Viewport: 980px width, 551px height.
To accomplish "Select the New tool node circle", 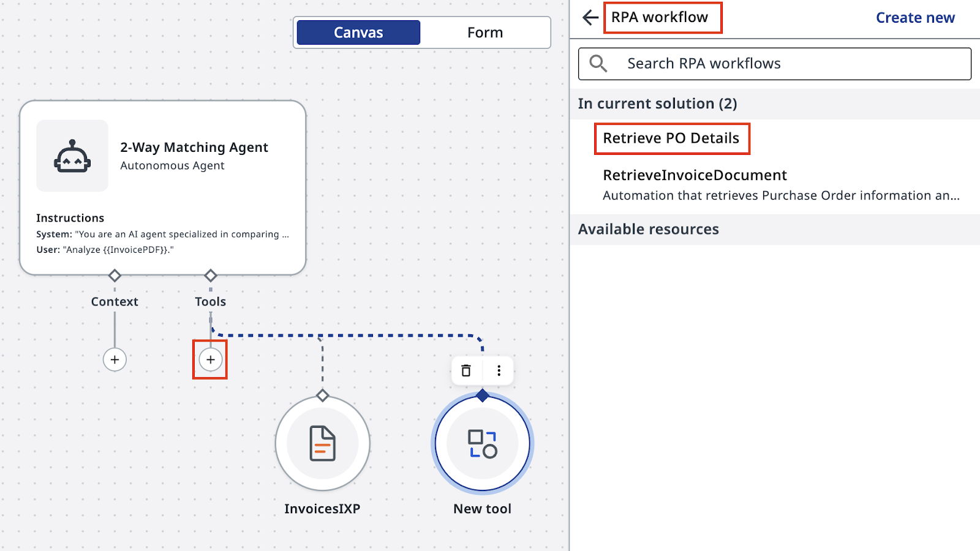I will click(483, 443).
